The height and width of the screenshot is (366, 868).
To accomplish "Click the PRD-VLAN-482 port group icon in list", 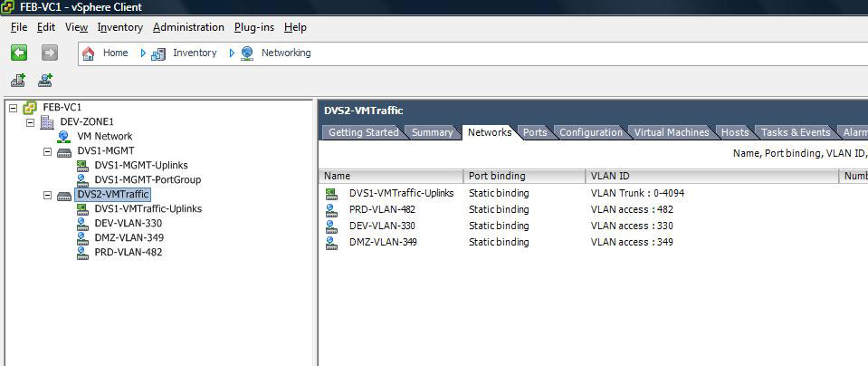I will tap(331, 209).
